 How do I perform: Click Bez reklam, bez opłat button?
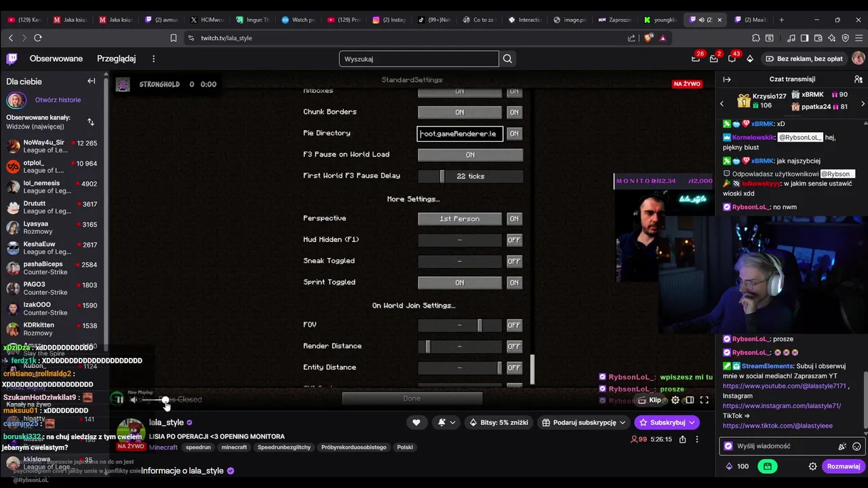[804, 59]
